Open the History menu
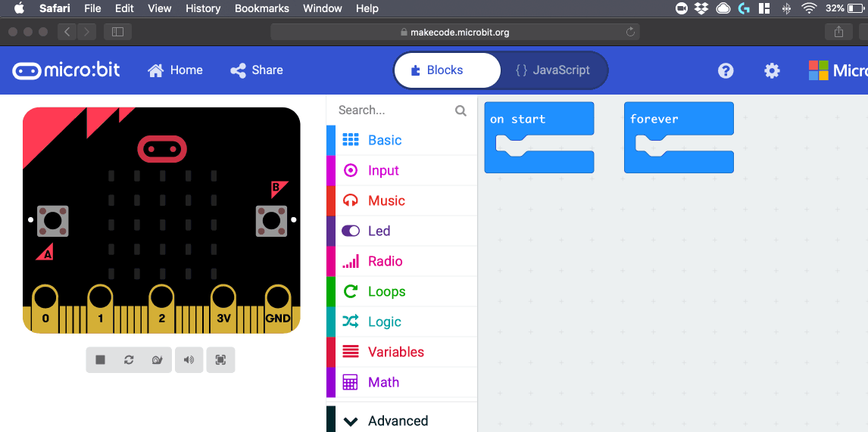Viewport: 868px width, 432px height. point(202,8)
